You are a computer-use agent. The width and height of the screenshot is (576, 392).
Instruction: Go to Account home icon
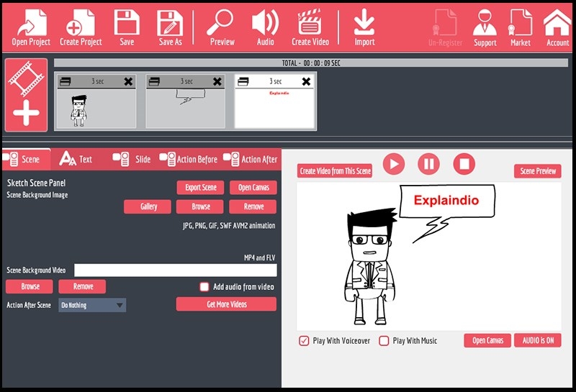(557, 28)
